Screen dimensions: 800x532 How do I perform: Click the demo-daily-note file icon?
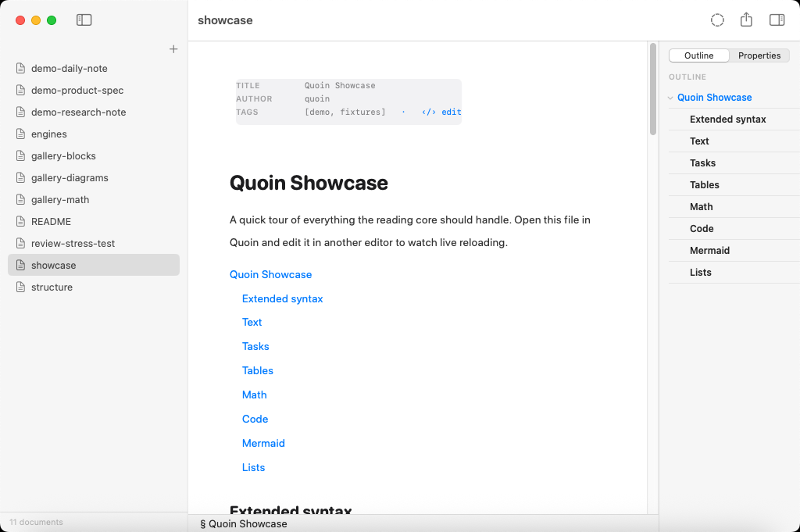20,68
